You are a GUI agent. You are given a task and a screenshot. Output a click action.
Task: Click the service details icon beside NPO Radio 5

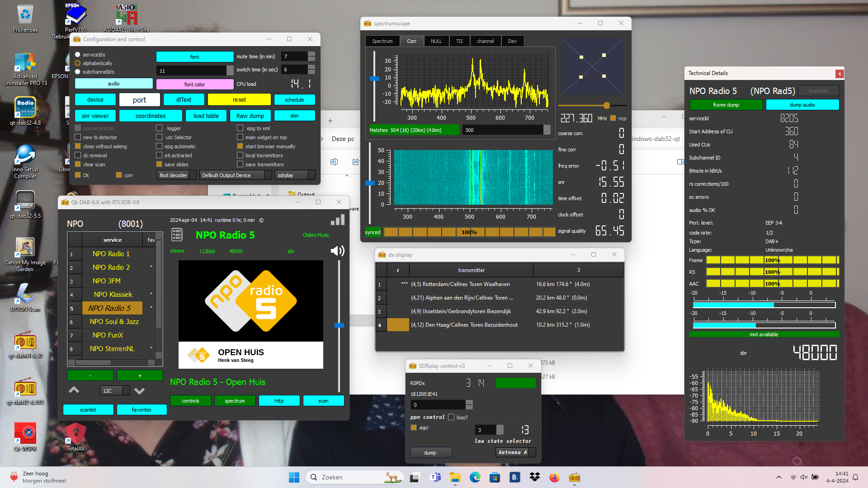(177, 235)
